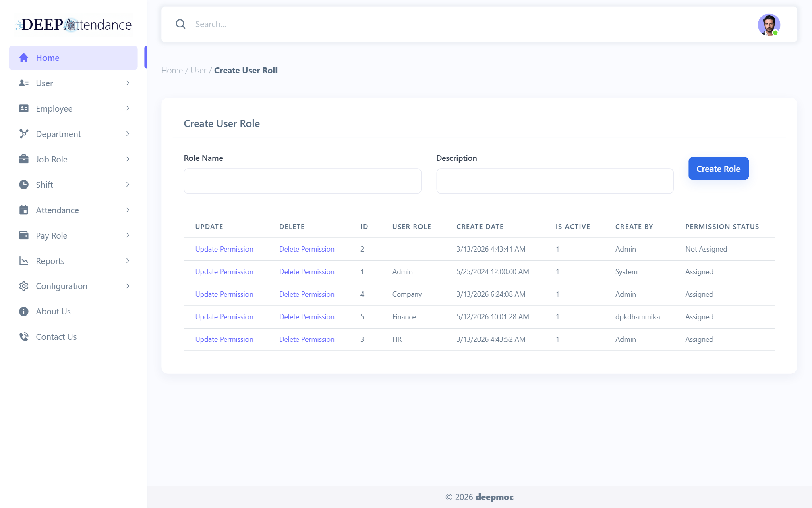Click the Reports chart icon
Viewport: 812px width, 508px height.
(x=24, y=261)
